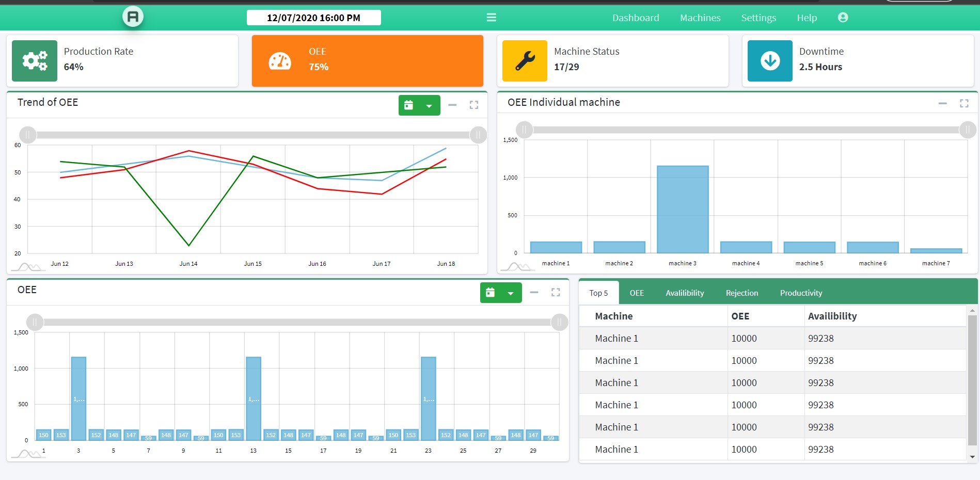Expand OEE Individual machine to fullscreen
Viewport: 980px width, 480px height.
pos(963,103)
